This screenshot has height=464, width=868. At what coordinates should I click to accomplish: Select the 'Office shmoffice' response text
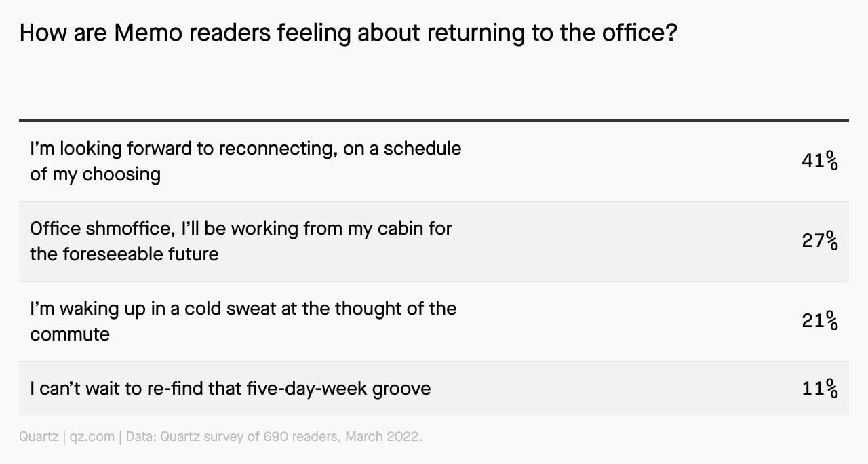241,241
